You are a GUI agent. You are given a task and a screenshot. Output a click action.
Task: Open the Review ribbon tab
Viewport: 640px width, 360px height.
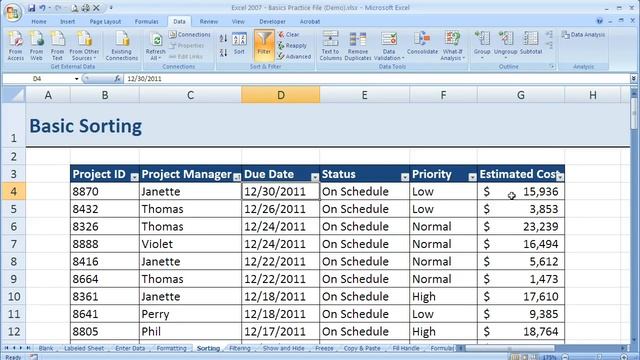point(209,21)
